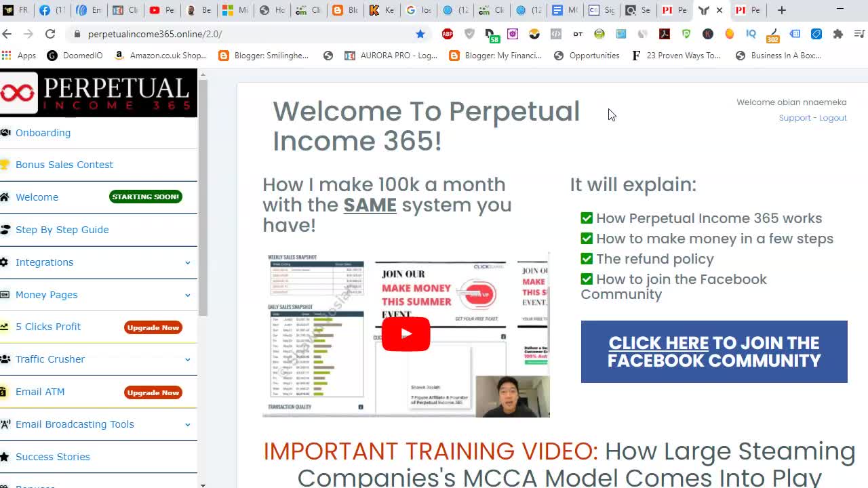
Task: Expand the Integrations submenu chevron
Action: pyautogui.click(x=188, y=262)
